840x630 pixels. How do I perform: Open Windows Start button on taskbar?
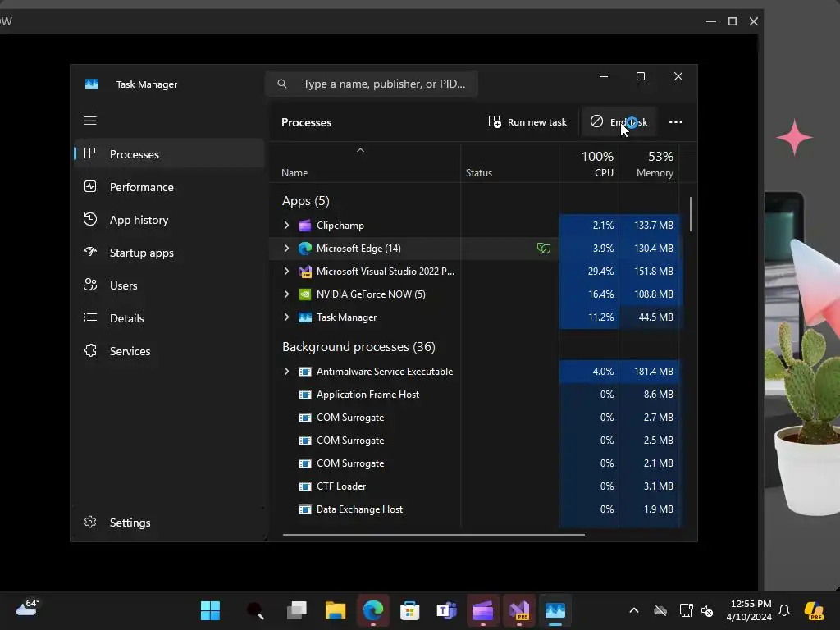pos(210,610)
